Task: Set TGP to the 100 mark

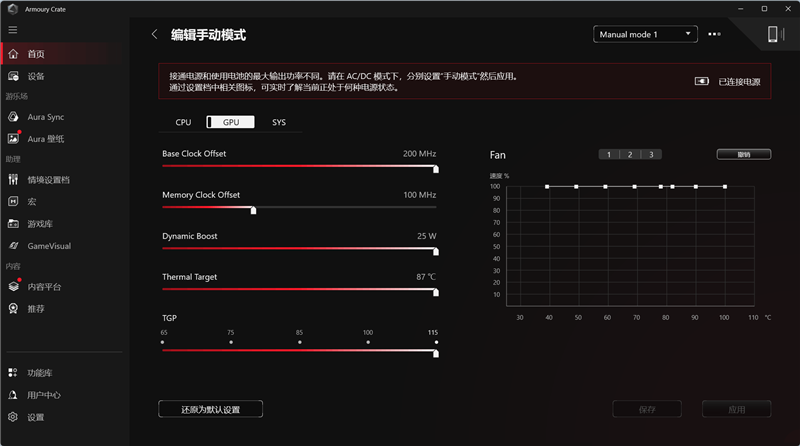Action: coord(368,342)
